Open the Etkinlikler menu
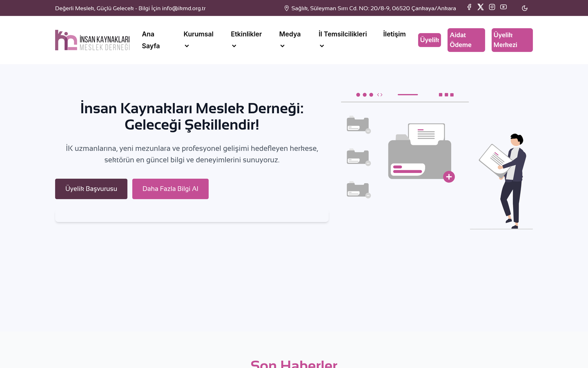This screenshot has height=368, width=588. click(246, 34)
